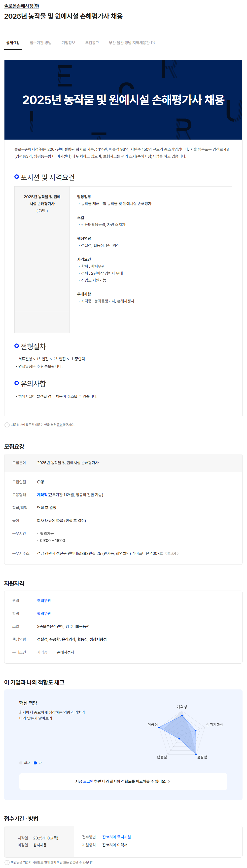Click the info icon beside 채용정보 notice
The width and height of the screenshot is (247, 868).
7,425
